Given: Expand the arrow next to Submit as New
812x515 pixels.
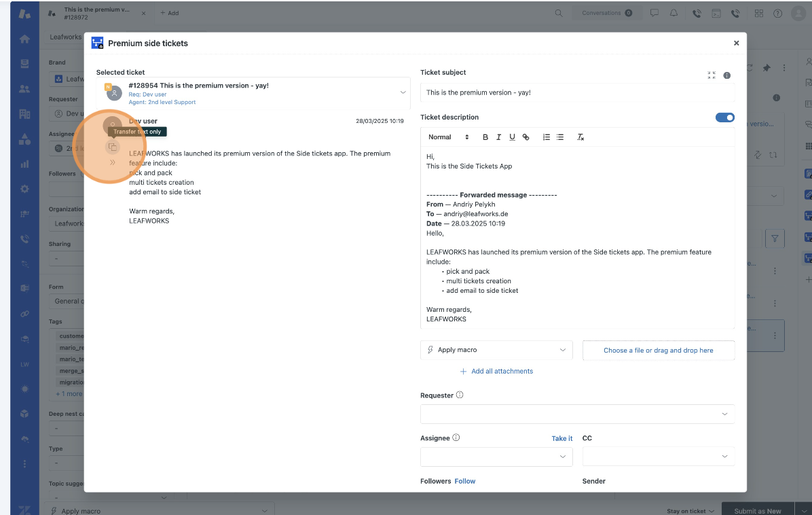Looking at the screenshot, I should point(803,511).
